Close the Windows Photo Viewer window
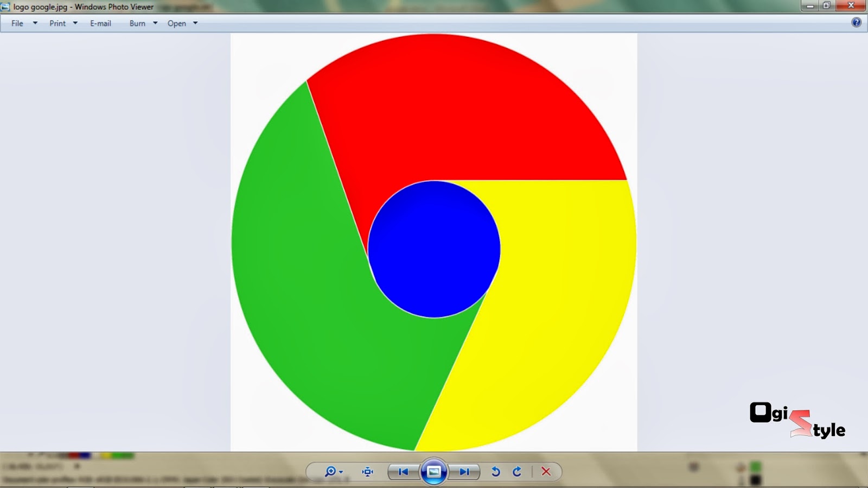 coord(851,6)
